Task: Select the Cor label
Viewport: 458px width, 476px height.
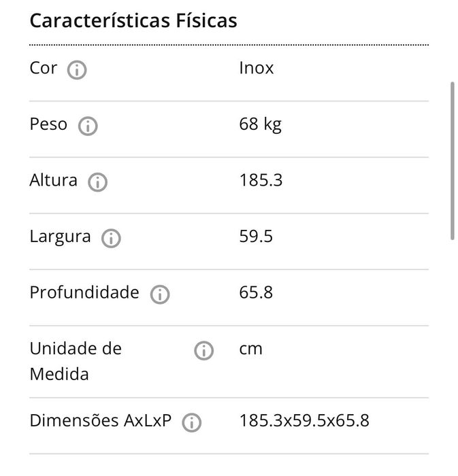Action: pos(44,68)
